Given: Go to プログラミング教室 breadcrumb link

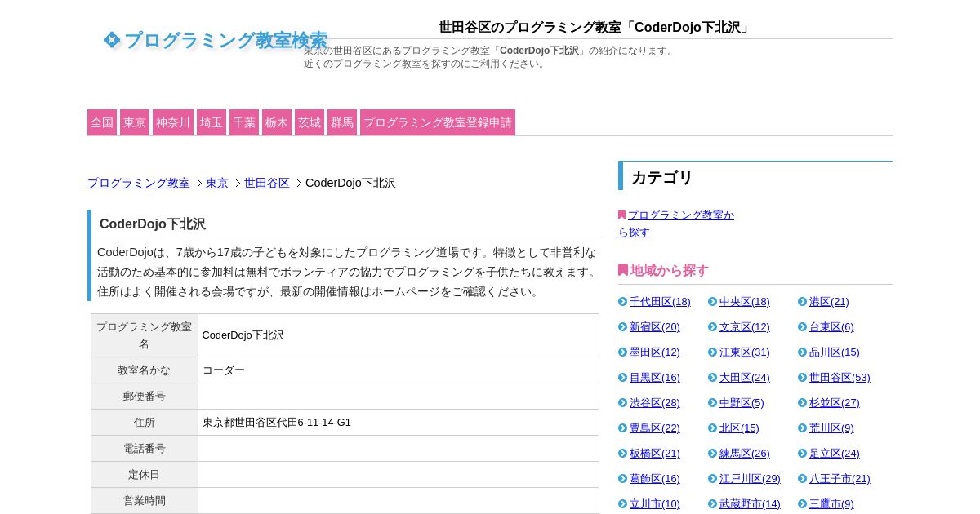Looking at the screenshot, I should coord(139,183).
